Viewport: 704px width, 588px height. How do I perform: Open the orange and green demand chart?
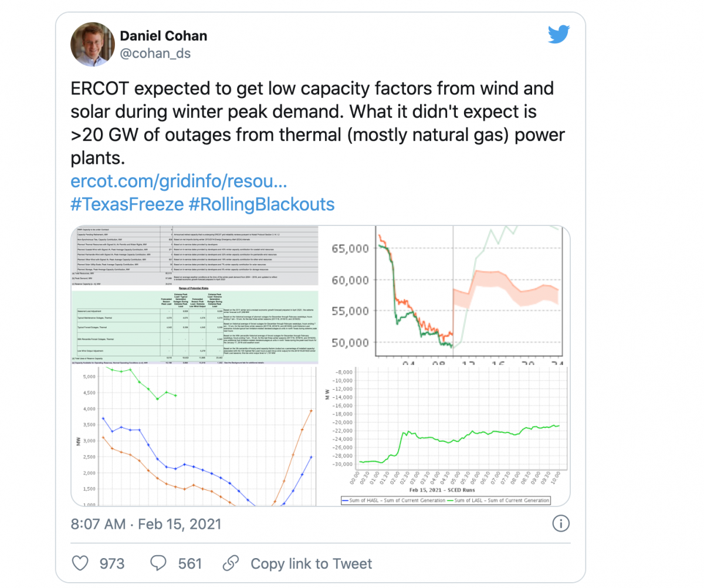point(445,295)
